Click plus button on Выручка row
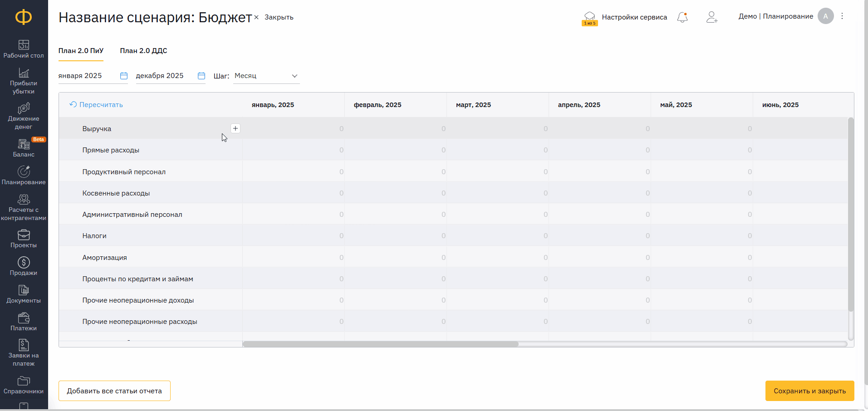 (235, 128)
